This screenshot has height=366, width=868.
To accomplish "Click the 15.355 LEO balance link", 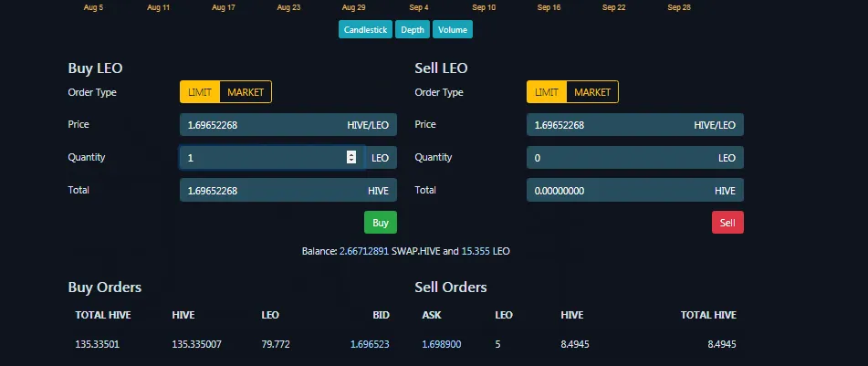I will click(x=476, y=251).
